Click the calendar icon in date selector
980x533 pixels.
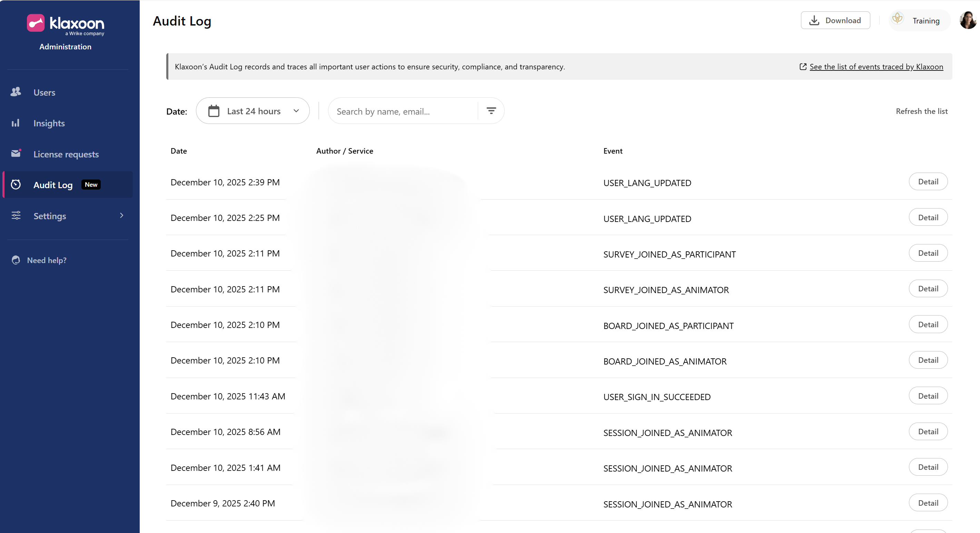pyautogui.click(x=214, y=111)
